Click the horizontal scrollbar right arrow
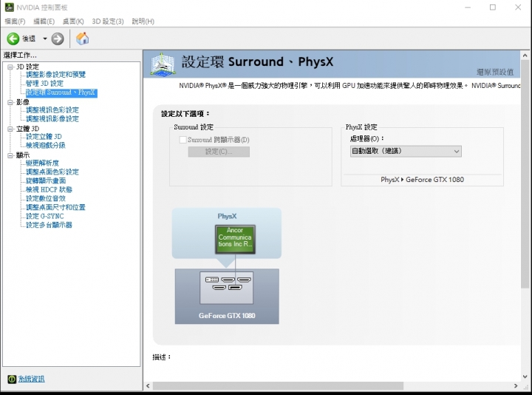 click(516, 386)
